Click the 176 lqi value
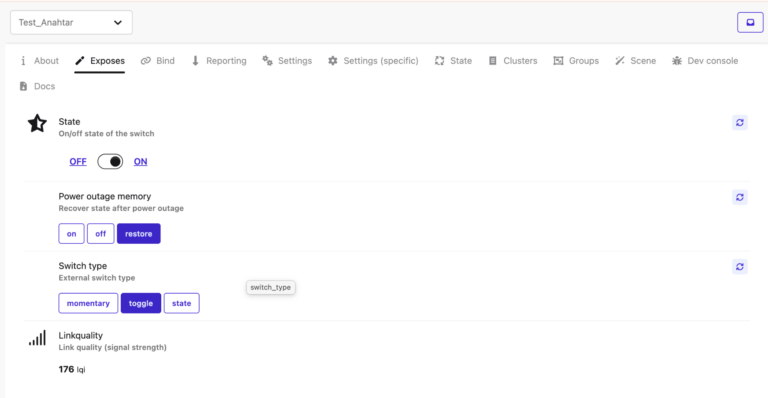Screen dimensions: 768x398 coord(72,369)
